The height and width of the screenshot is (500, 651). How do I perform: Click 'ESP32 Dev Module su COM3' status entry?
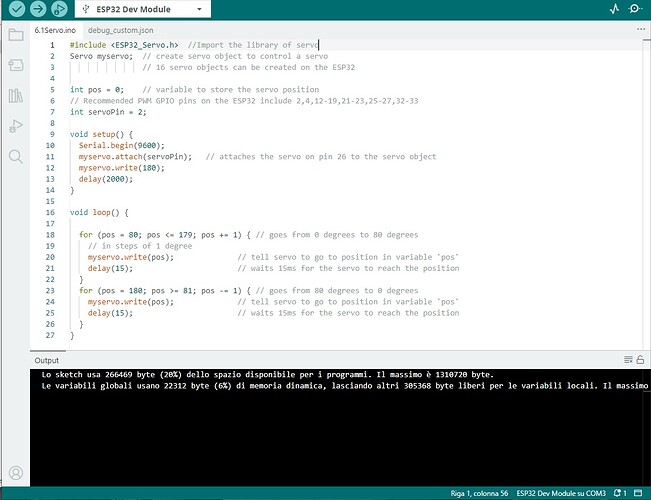(561, 493)
